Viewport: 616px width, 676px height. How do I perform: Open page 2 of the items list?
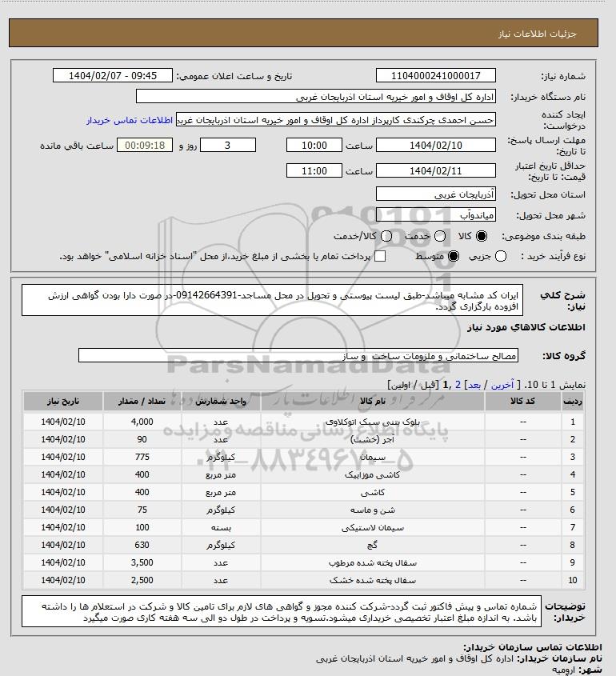pos(458,385)
